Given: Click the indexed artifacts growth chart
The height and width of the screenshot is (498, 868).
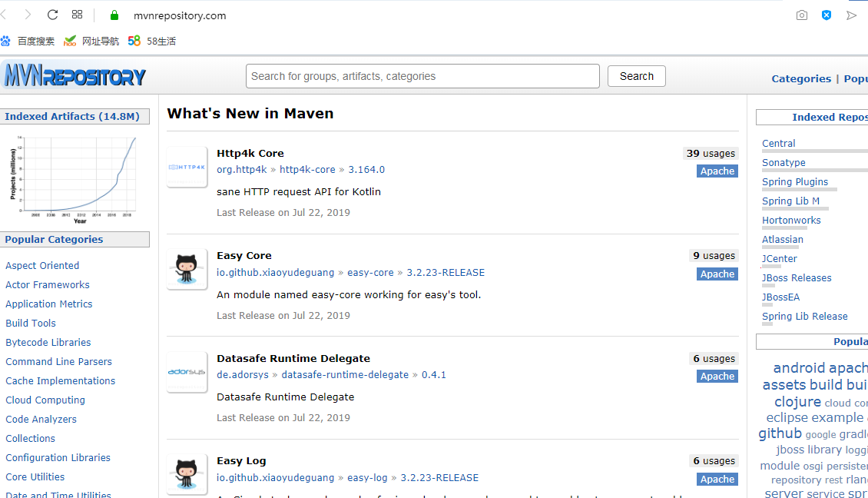Looking at the screenshot, I should 73,178.
